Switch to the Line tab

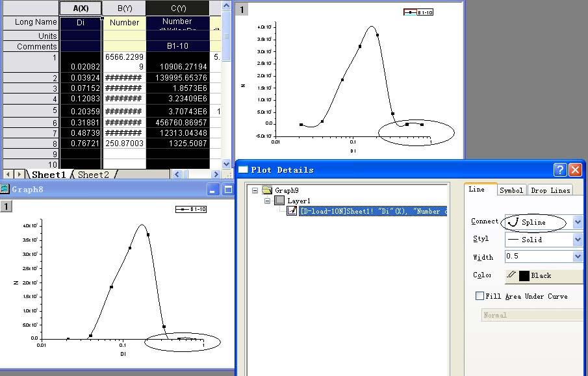(477, 190)
